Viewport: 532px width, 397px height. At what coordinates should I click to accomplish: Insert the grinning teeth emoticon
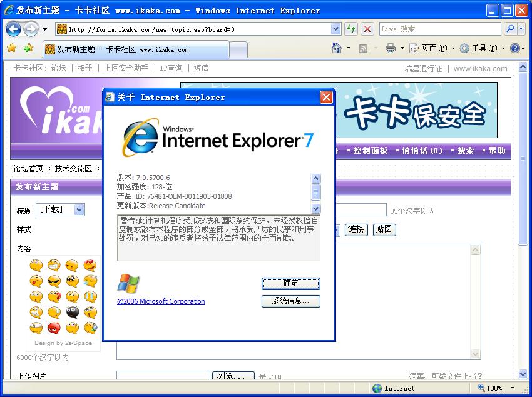pos(54,265)
